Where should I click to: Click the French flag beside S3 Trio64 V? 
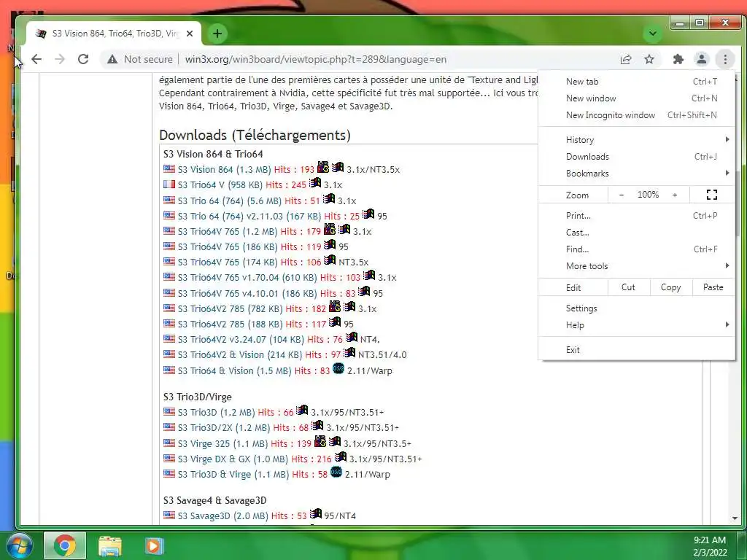tap(169, 184)
